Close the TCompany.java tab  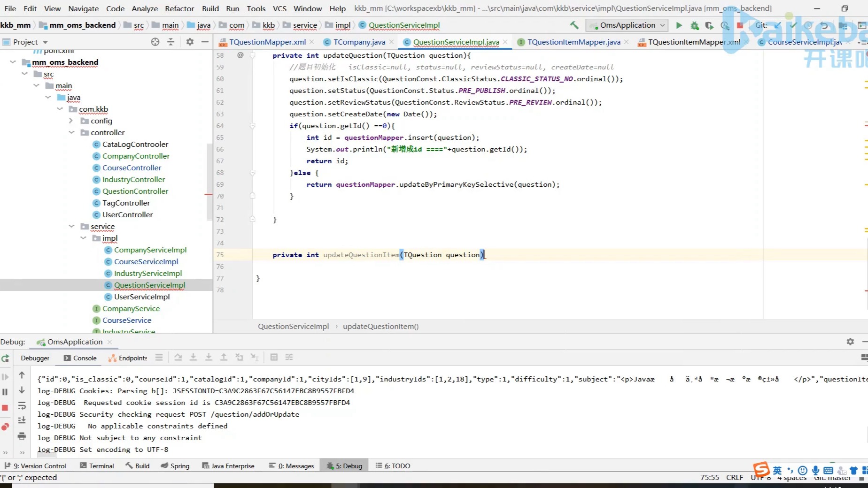tap(391, 42)
